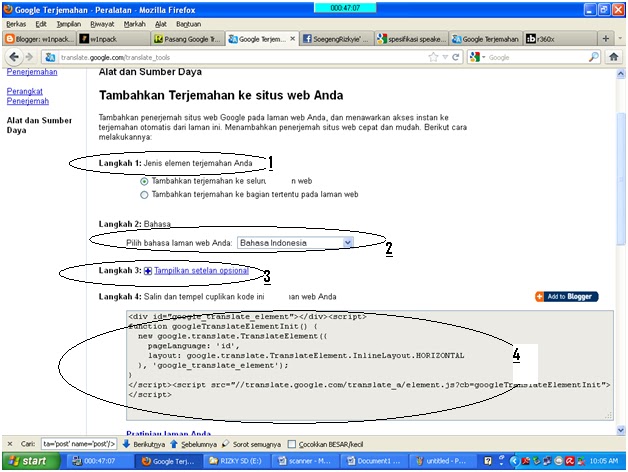This screenshot has height=472, width=628.
Task: Open the home page icon
Action: 613,57
